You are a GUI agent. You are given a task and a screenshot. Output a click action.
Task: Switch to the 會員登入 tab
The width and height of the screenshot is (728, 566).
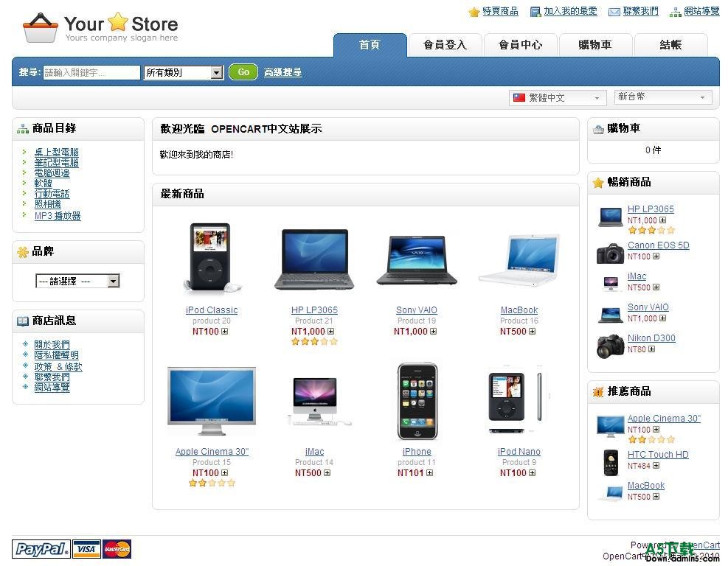tap(445, 45)
